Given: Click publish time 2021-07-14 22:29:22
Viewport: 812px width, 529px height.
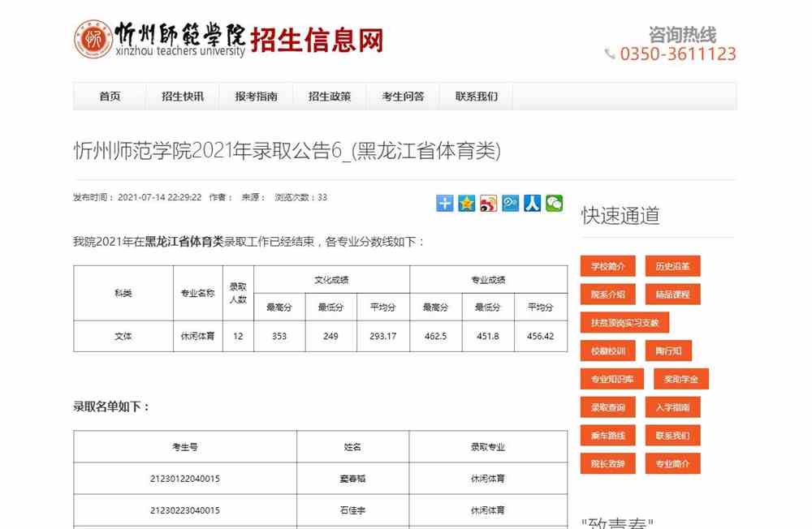Looking at the screenshot, I should click(x=159, y=197).
